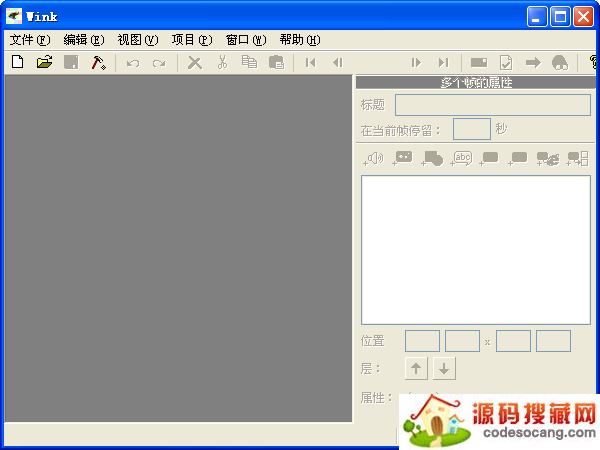Click the Paste clipboard icon
Viewport: 600px width, 450px height.
click(x=276, y=62)
